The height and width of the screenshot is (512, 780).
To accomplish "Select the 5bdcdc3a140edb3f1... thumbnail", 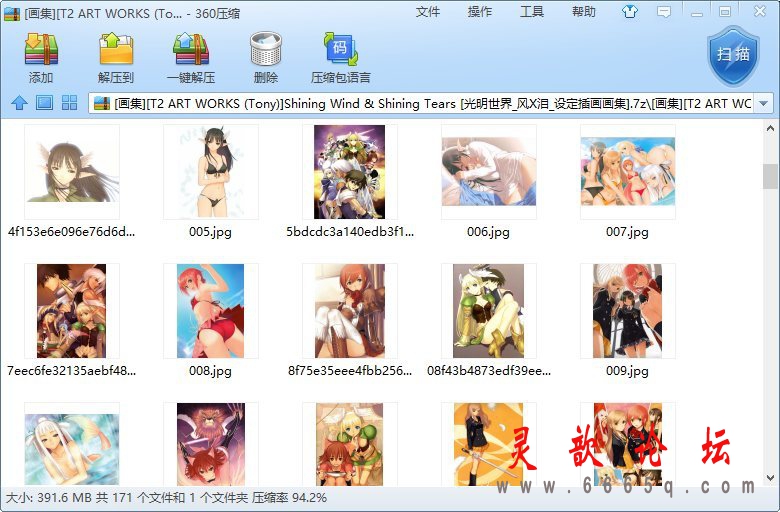I will coord(350,172).
